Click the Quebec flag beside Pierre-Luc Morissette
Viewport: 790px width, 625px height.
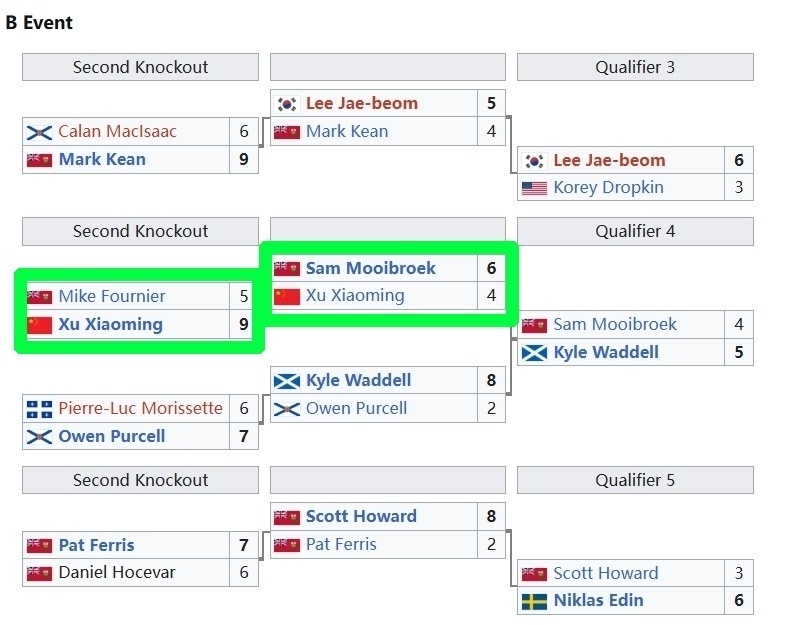(x=39, y=408)
